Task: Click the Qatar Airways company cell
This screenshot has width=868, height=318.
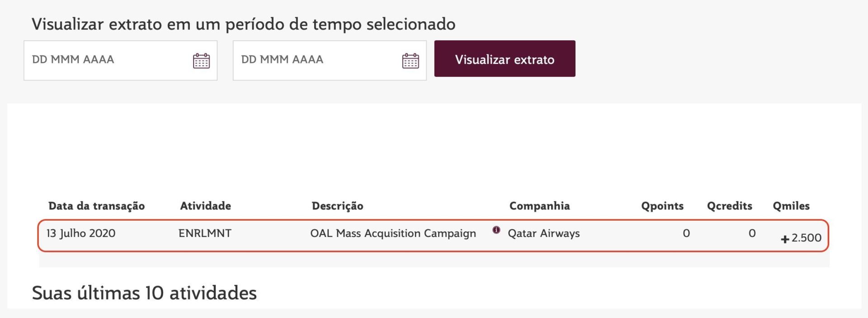Action: (543, 233)
